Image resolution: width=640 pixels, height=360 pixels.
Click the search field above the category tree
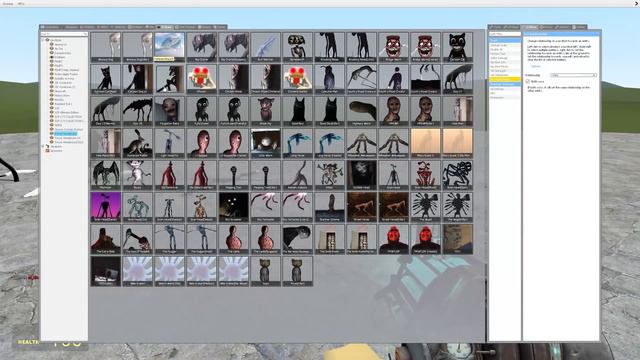(x=64, y=34)
